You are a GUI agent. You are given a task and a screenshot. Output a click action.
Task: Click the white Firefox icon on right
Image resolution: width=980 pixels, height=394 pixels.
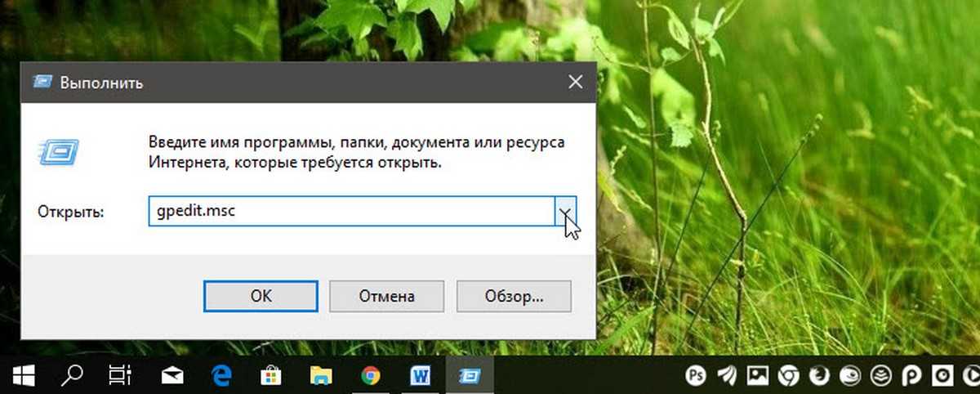click(x=819, y=376)
